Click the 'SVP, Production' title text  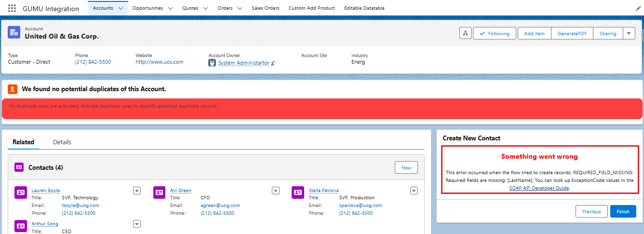(x=357, y=197)
